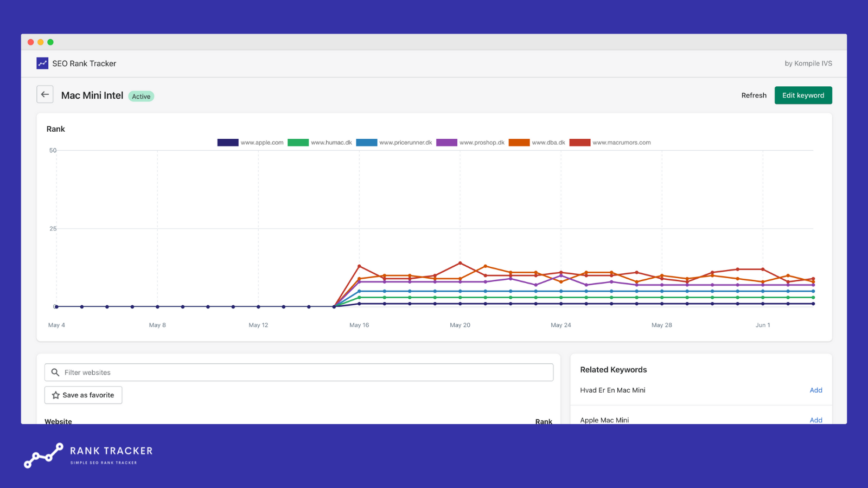Image resolution: width=868 pixels, height=488 pixels.
Task: Toggle www.dba.dk legend color swatch
Action: click(519, 143)
